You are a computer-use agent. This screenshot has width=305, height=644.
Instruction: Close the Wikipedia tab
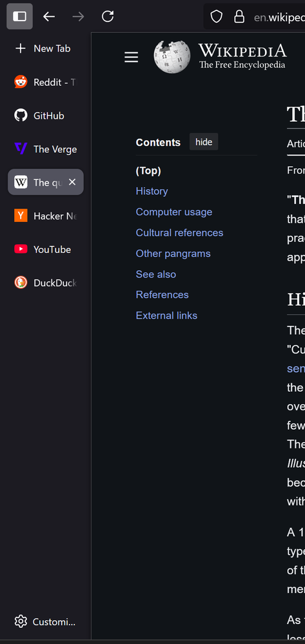point(72,182)
